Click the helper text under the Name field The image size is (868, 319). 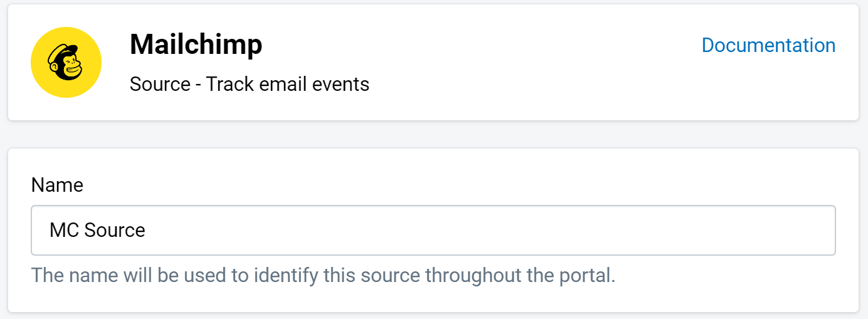pos(324,275)
